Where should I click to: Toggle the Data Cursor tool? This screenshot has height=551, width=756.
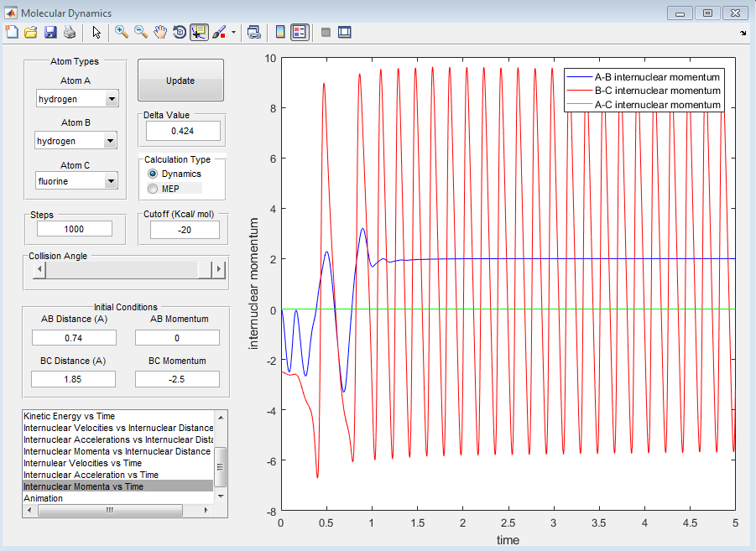tap(199, 33)
